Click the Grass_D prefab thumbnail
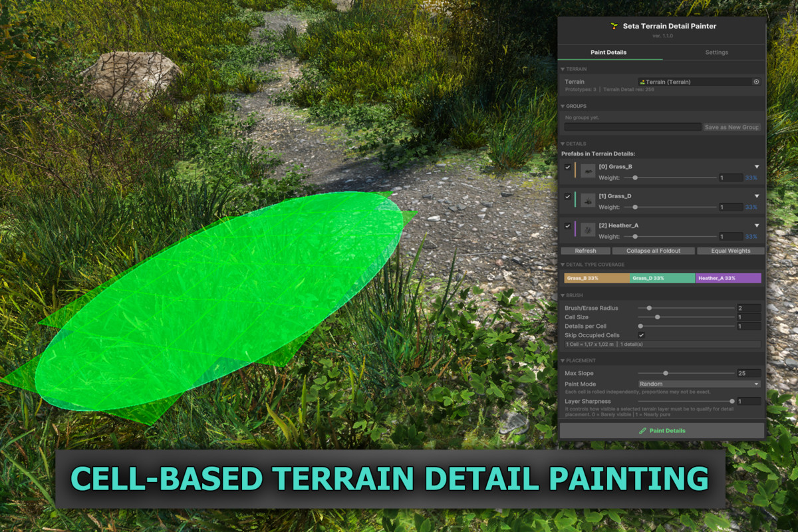 click(x=588, y=200)
